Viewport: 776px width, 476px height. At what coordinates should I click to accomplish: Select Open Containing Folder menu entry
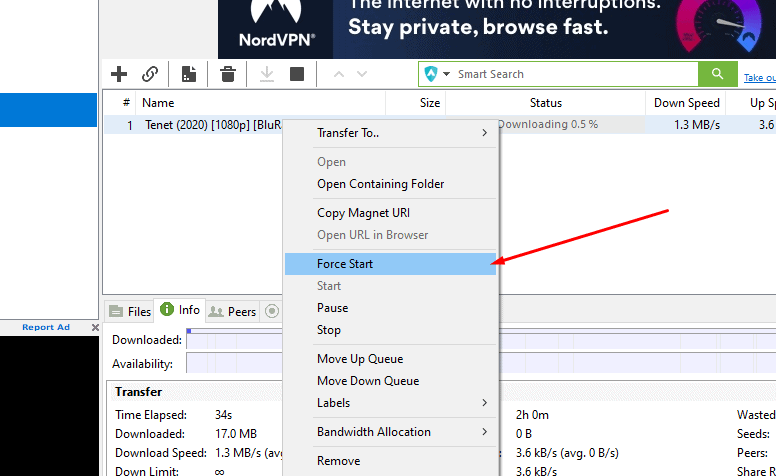(380, 184)
